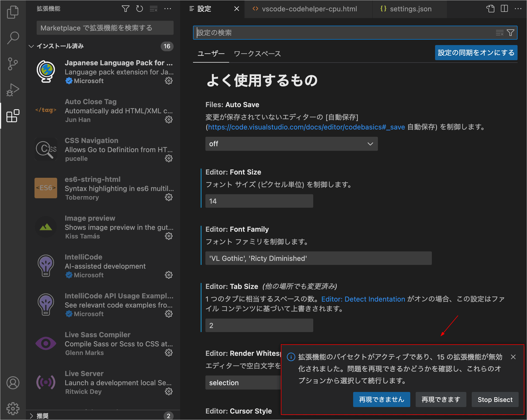
Task: Filter extensions with the funnel icon
Action: [x=125, y=9]
